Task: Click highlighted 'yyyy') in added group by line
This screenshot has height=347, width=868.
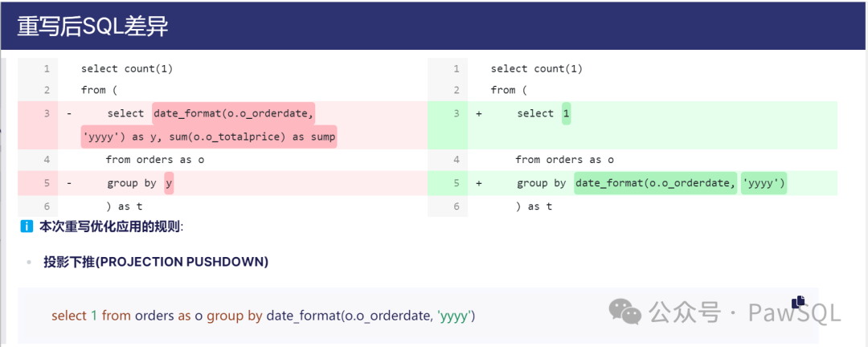Action: [x=764, y=183]
